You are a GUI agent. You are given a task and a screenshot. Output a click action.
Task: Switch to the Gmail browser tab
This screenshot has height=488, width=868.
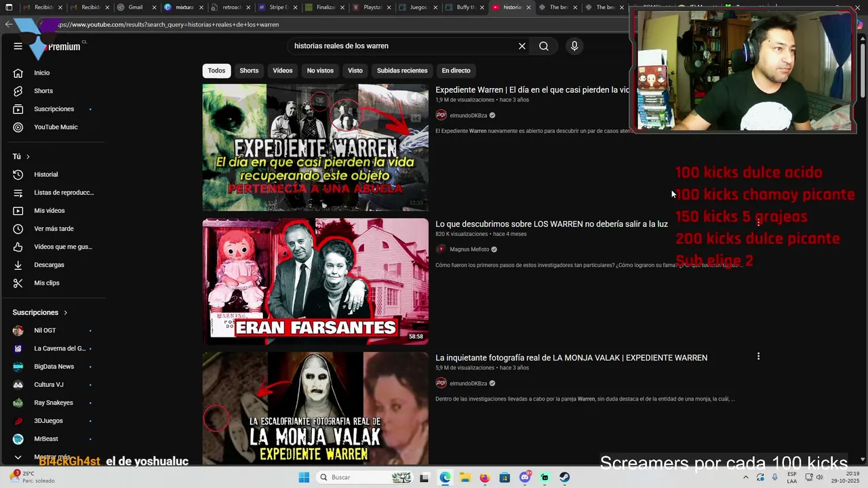pyautogui.click(x=133, y=7)
